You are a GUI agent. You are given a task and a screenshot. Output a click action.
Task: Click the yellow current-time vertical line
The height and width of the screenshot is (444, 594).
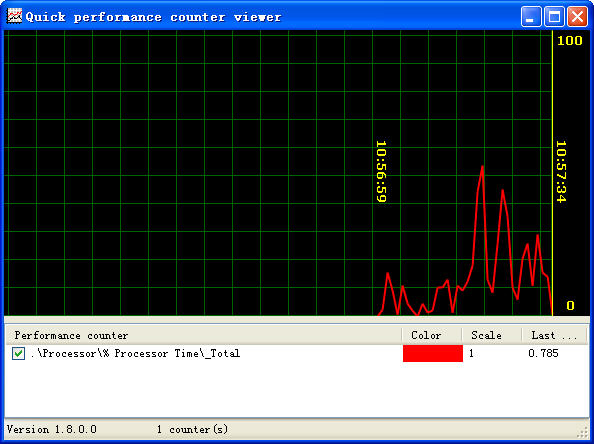pyautogui.click(x=553, y=173)
